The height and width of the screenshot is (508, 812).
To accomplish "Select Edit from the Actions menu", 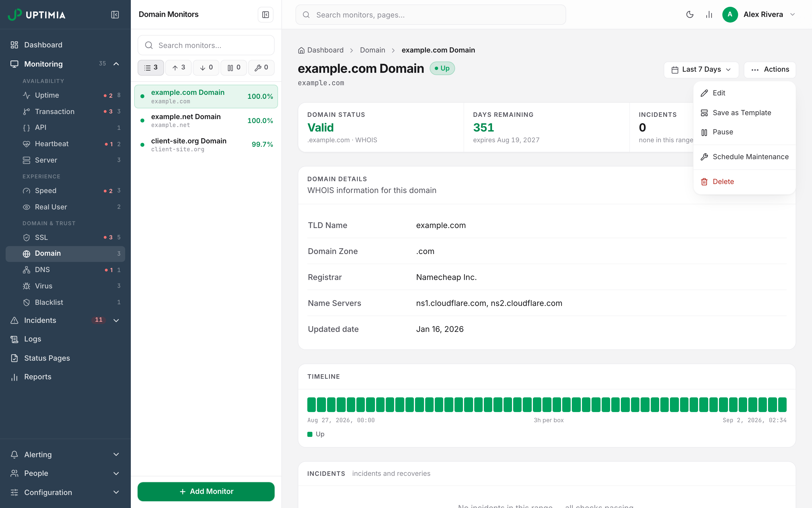I will point(744,93).
